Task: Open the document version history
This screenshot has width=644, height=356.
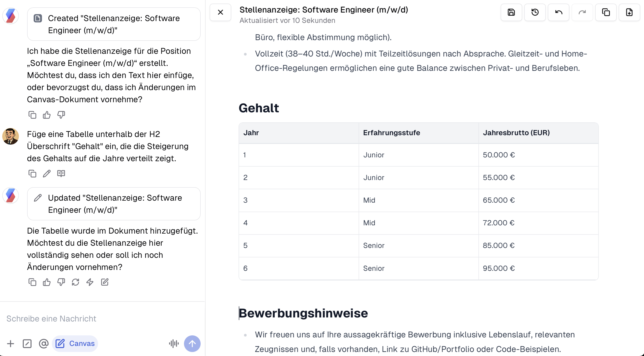Action: [535, 12]
